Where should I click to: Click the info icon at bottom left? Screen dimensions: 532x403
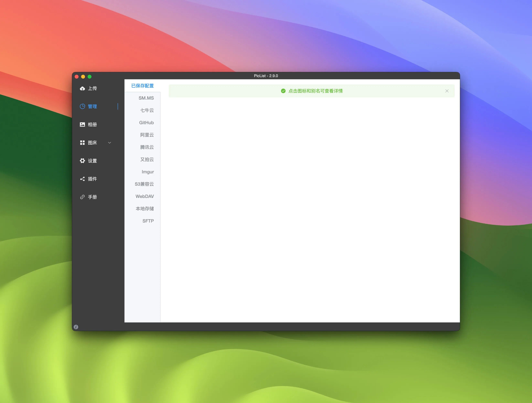(76, 327)
